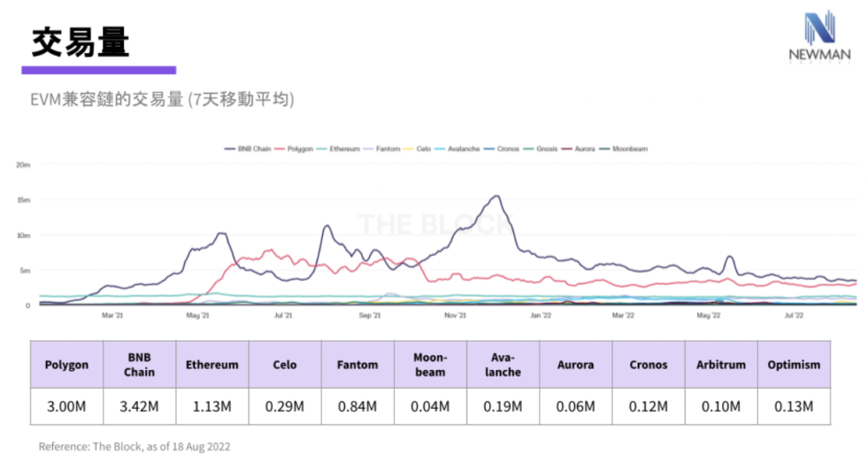Click the Arbitrum table header cell
This screenshot has width=868, height=462.
721,365
